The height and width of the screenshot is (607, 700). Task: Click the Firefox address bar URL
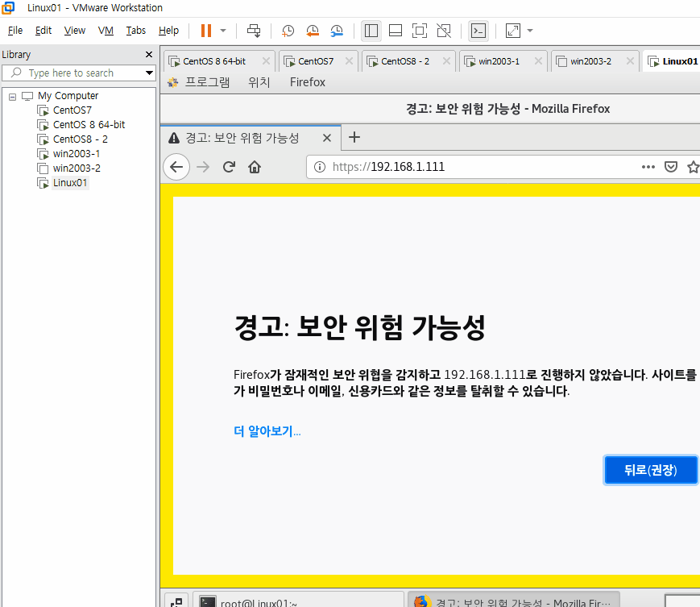pyautogui.click(x=388, y=167)
